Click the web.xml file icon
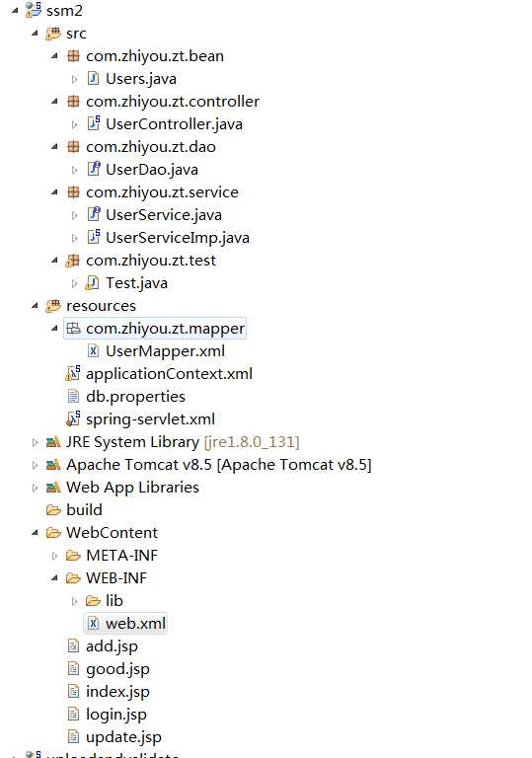 point(93,624)
